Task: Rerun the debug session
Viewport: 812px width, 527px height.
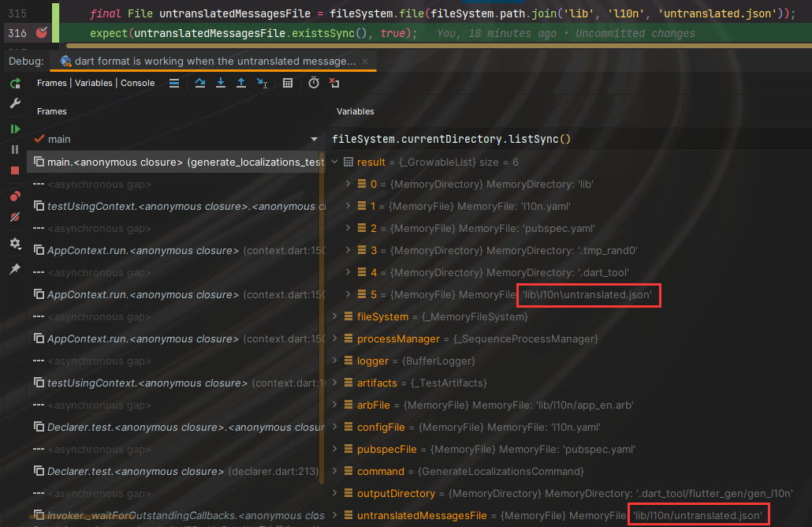Action: [x=15, y=83]
